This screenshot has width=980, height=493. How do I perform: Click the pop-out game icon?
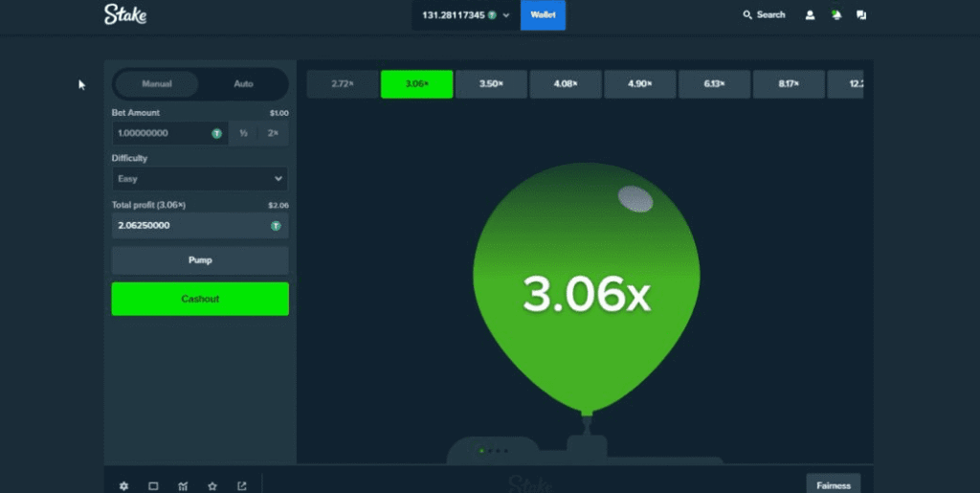242,486
